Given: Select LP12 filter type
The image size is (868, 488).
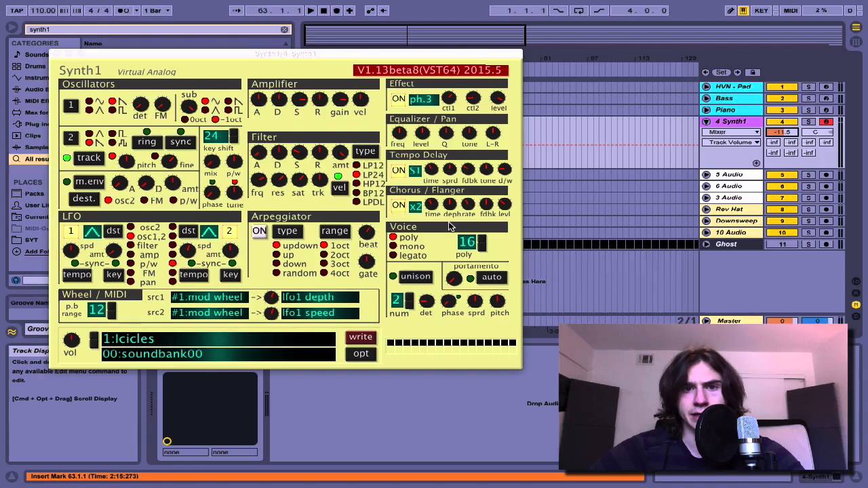Looking at the screenshot, I should [368, 165].
